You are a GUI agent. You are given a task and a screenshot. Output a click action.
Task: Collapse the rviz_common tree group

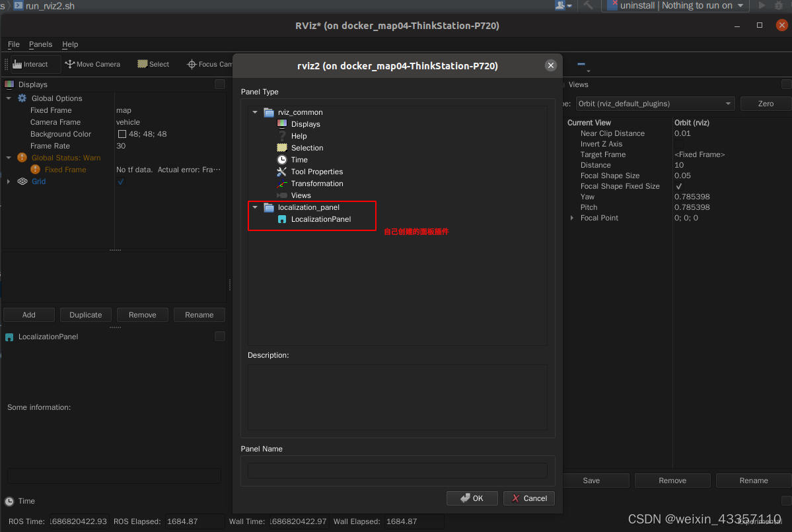255,112
